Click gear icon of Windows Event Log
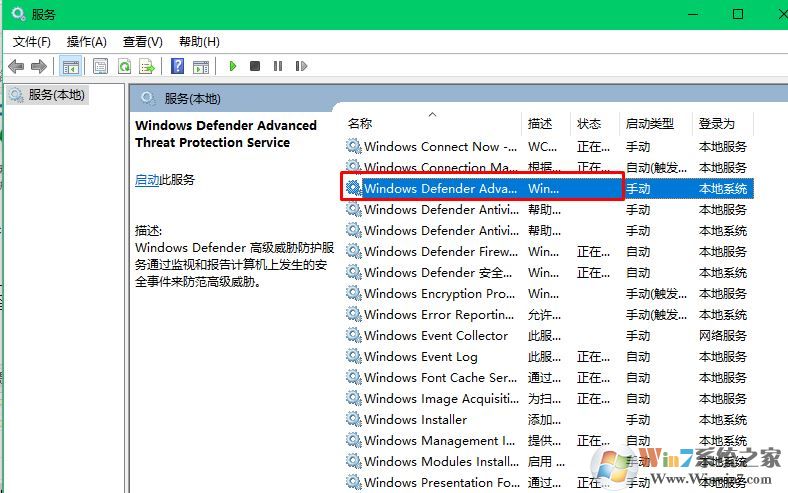The height and width of the screenshot is (493, 788). pos(354,356)
